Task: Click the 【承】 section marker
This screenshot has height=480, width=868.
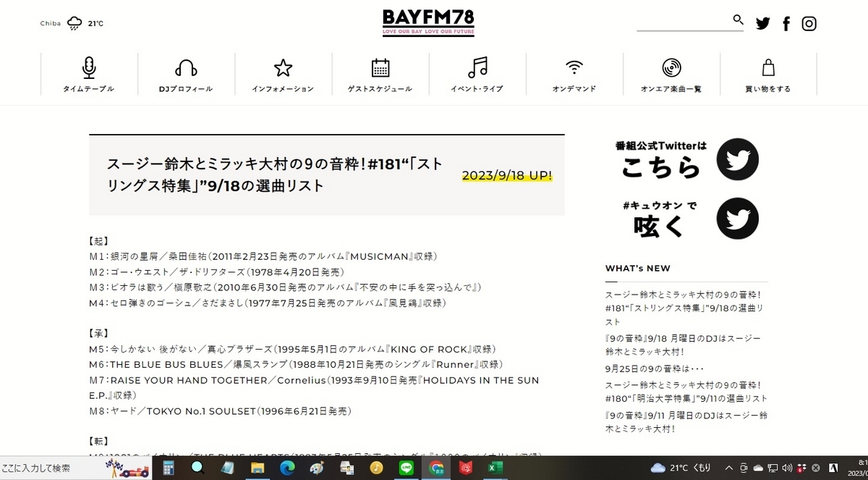Action: click(x=98, y=334)
